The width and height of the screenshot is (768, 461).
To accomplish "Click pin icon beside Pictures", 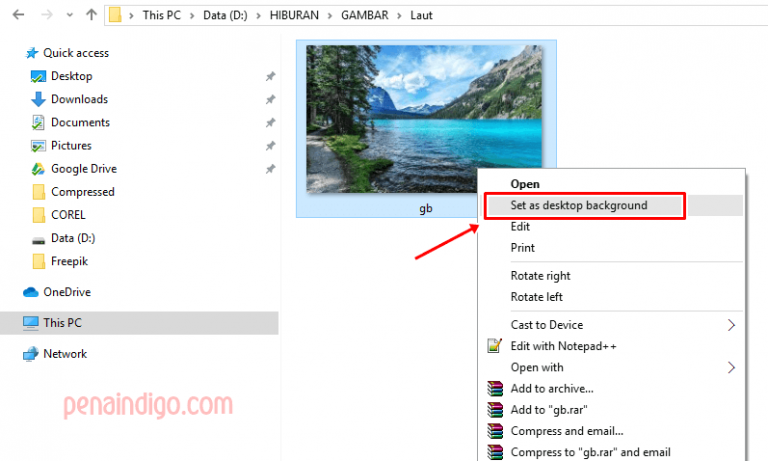I will (x=270, y=146).
